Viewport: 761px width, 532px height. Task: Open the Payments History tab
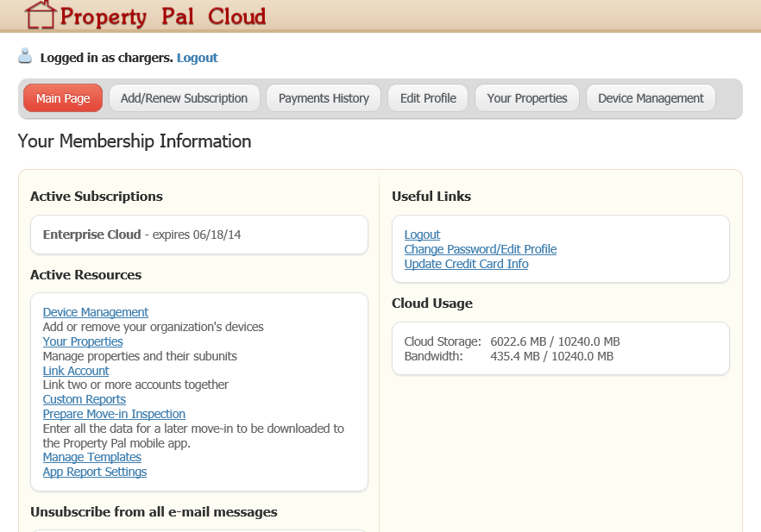[324, 98]
